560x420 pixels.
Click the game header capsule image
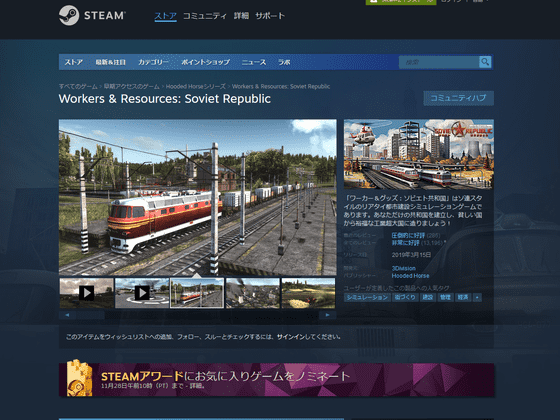419,154
